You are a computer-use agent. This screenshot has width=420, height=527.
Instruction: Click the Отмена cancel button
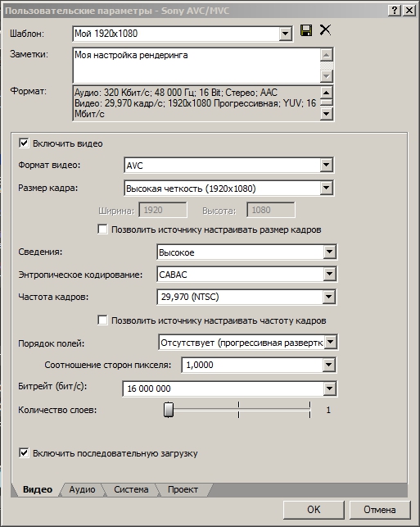pos(380,510)
